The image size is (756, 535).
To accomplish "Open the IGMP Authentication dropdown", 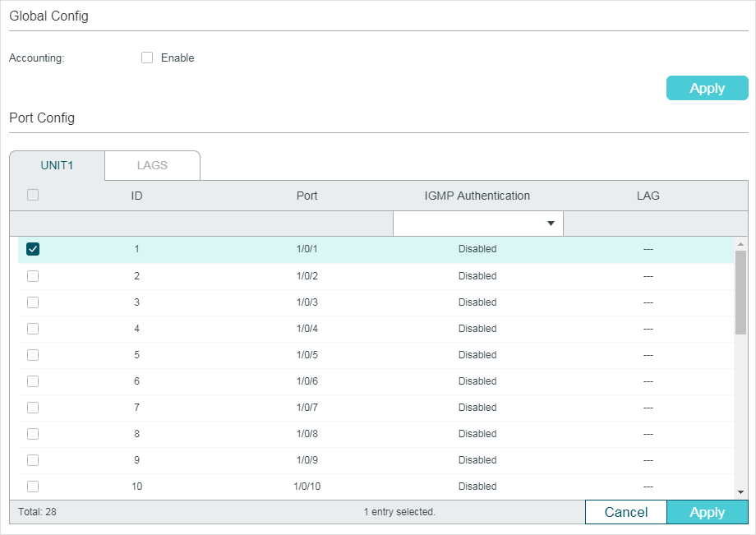I will click(477, 224).
